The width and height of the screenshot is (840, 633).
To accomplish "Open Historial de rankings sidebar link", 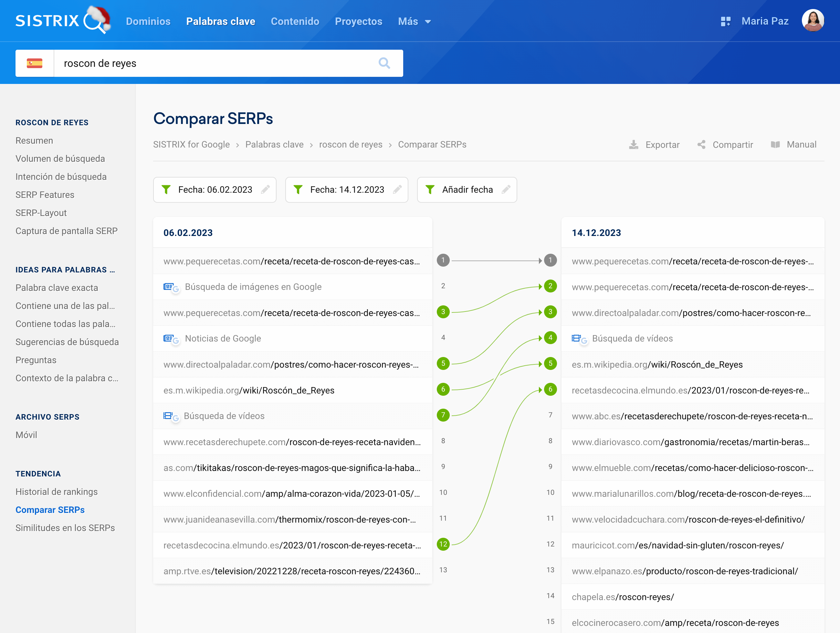I will pos(57,491).
